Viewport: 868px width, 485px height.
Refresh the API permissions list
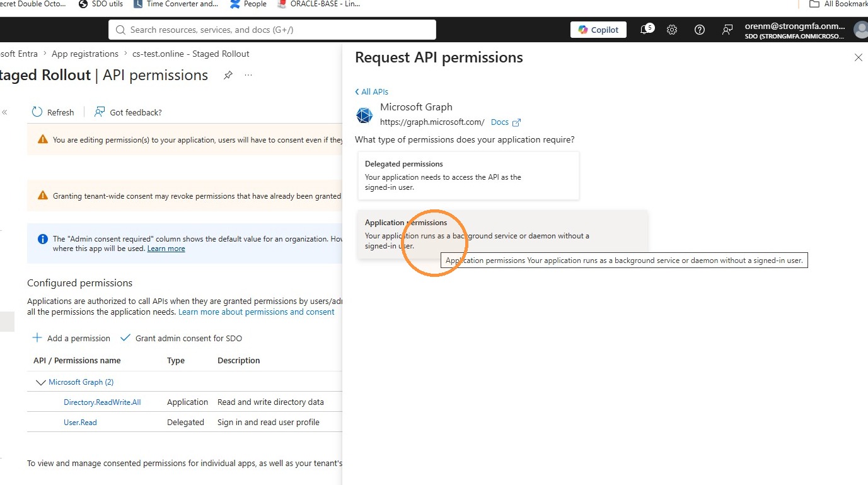pyautogui.click(x=53, y=112)
